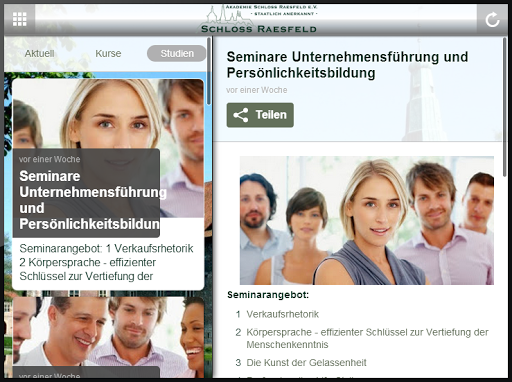512x382 pixels.
Task: Switch to the Kurse tab
Action: [108, 53]
